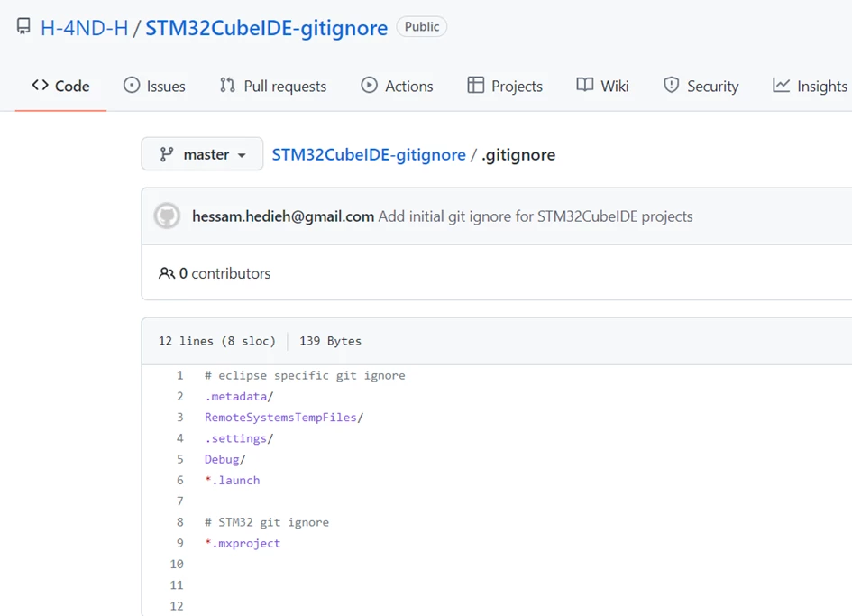Click the committer avatar thumbnail

167,216
